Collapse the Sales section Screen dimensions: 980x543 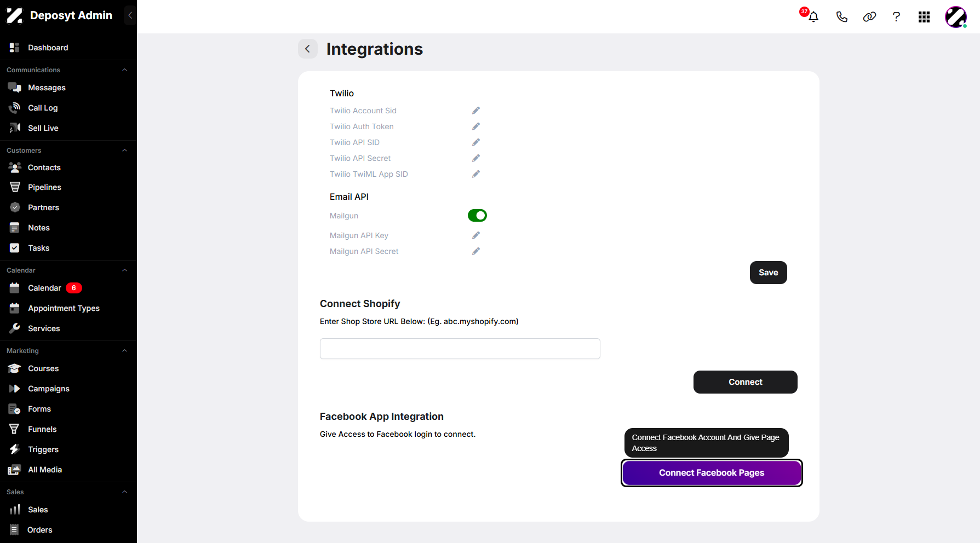(124, 492)
